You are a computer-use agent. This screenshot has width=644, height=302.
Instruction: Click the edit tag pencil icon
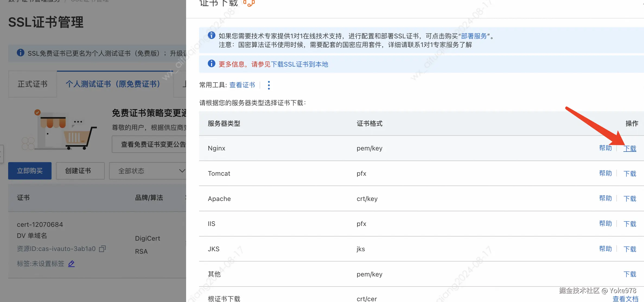point(71,263)
